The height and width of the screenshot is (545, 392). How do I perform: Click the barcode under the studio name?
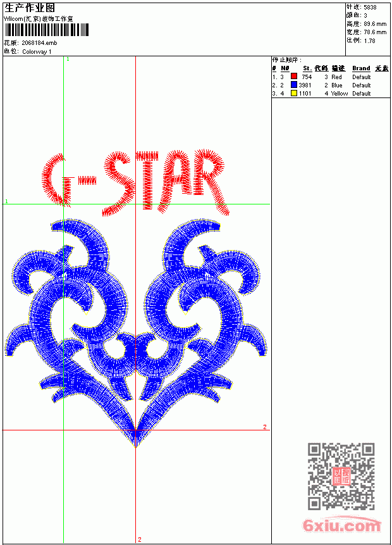47,30
